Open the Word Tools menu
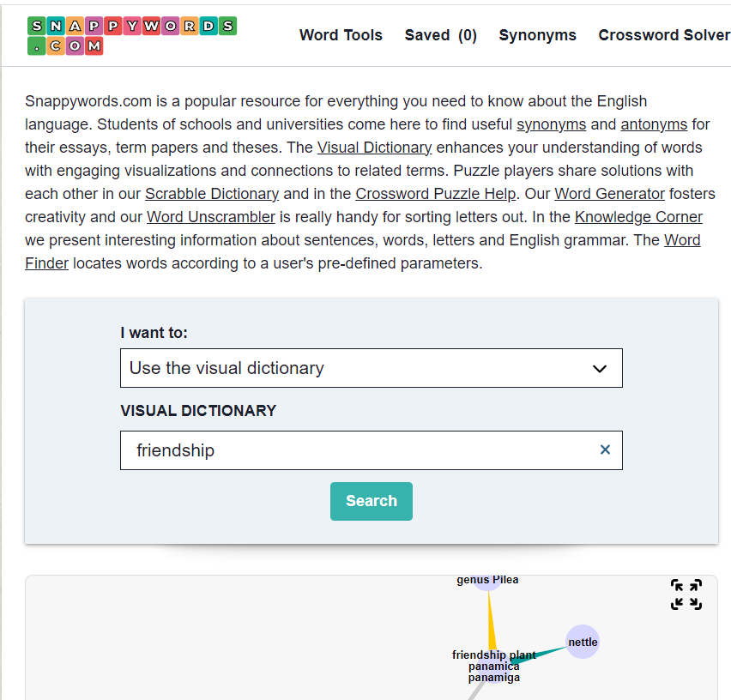The width and height of the screenshot is (731, 700). [341, 35]
